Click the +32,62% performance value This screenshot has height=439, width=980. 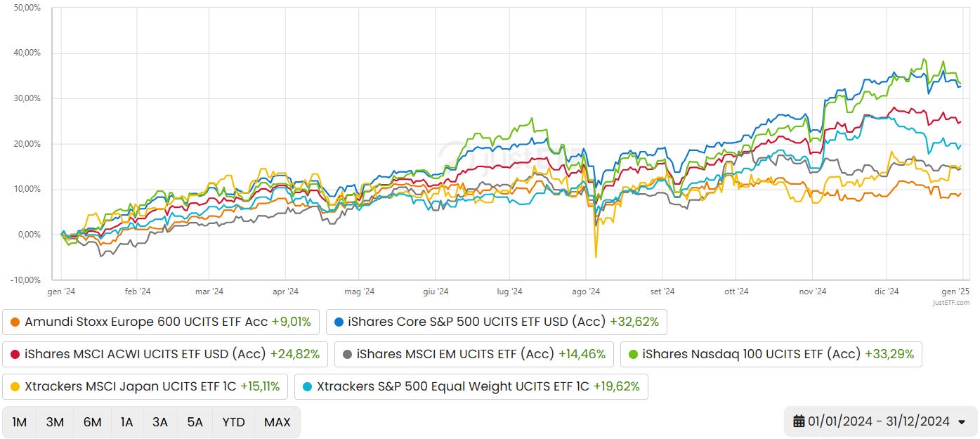tap(634, 322)
